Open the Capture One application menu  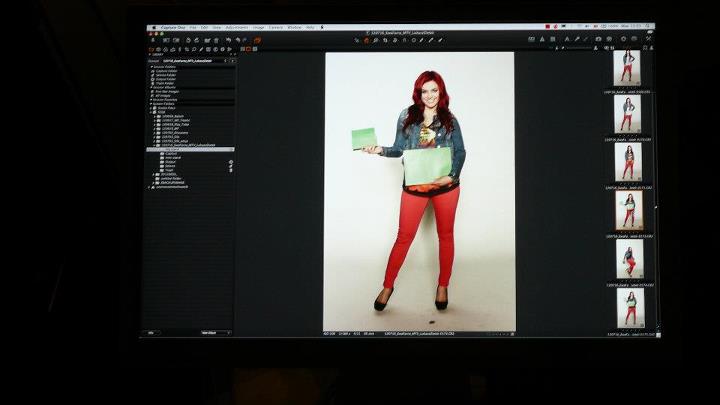click(x=173, y=28)
